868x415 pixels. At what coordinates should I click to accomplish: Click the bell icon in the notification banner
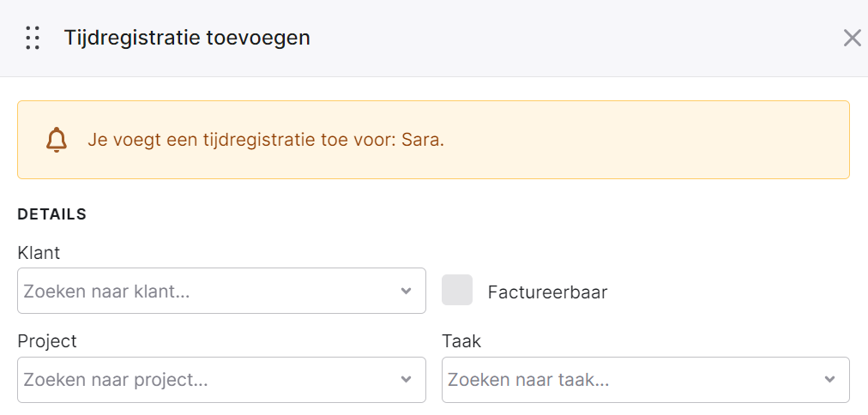tap(56, 140)
